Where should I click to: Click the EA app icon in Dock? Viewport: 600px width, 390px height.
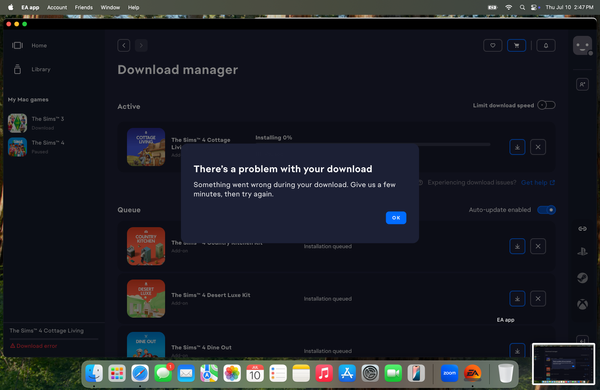click(473, 373)
